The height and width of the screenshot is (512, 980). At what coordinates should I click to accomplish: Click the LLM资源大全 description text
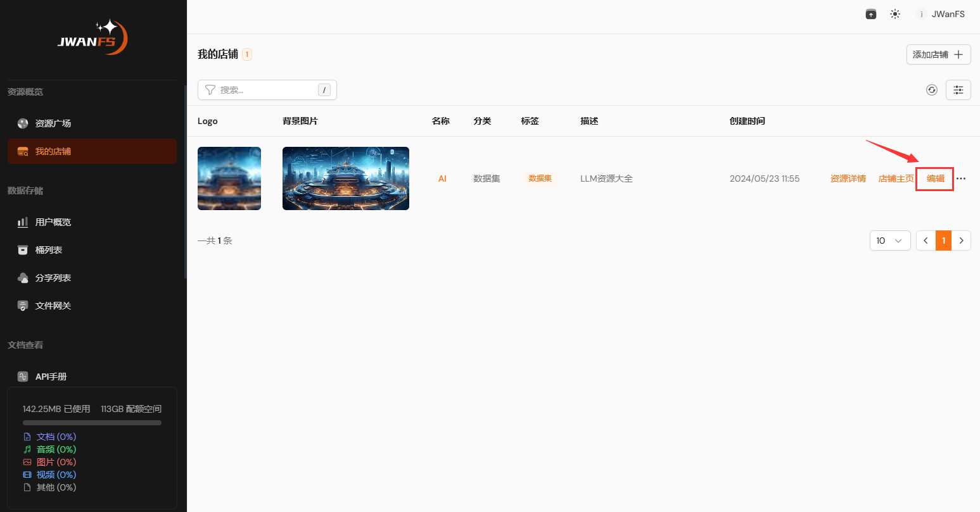pyautogui.click(x=606, y=178)
